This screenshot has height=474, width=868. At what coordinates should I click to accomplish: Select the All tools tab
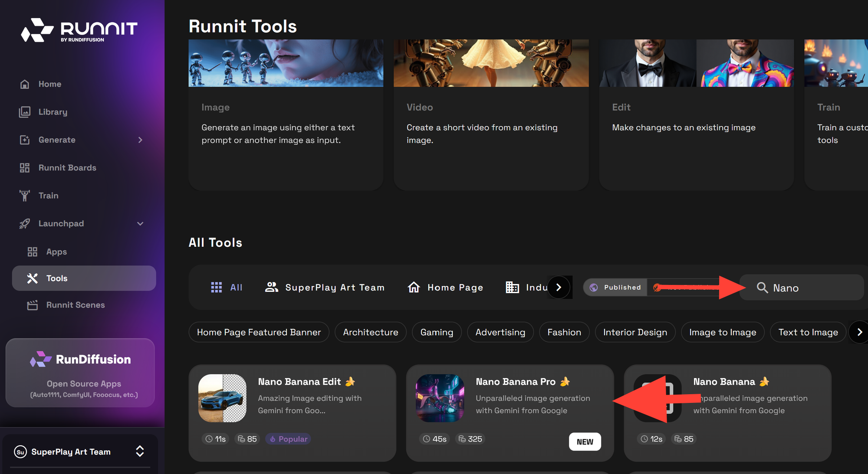[x=227, y=288]
